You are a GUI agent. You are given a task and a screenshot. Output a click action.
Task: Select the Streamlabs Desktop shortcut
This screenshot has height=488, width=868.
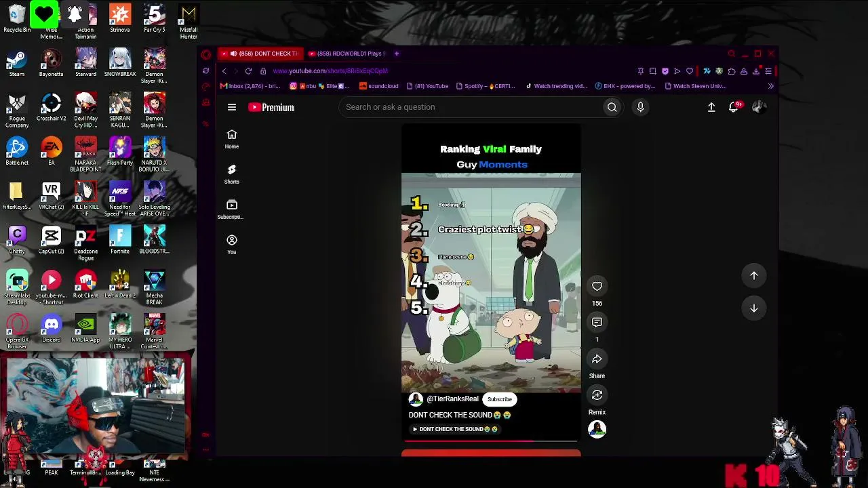[x=17, y=288]
